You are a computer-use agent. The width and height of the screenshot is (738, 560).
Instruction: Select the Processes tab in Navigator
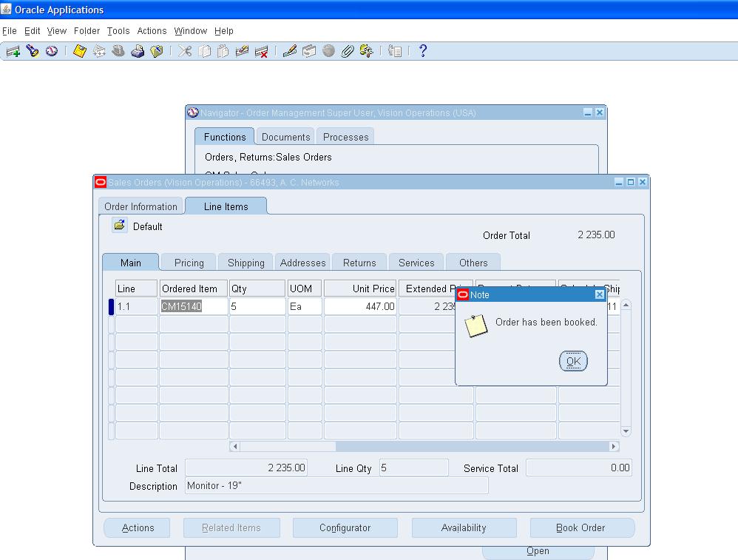pyautogui.click(x=345, y=137)
